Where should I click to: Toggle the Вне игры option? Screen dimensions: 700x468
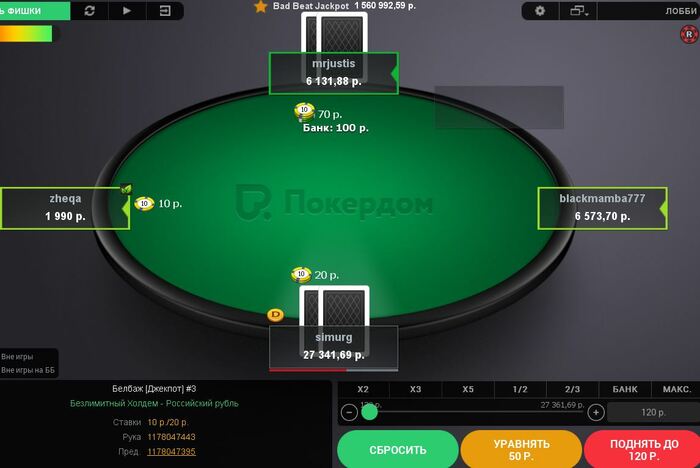point(17,356)
